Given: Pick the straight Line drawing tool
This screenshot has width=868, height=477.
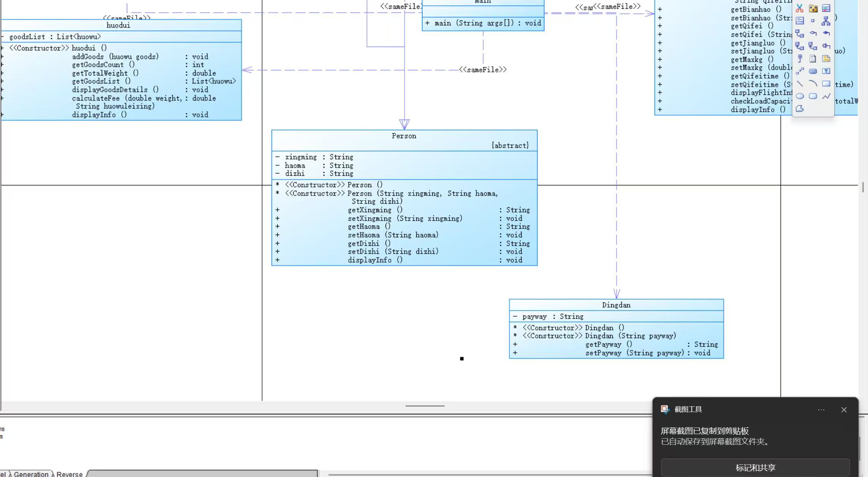Looking at the screenshot, I should 800,84.
